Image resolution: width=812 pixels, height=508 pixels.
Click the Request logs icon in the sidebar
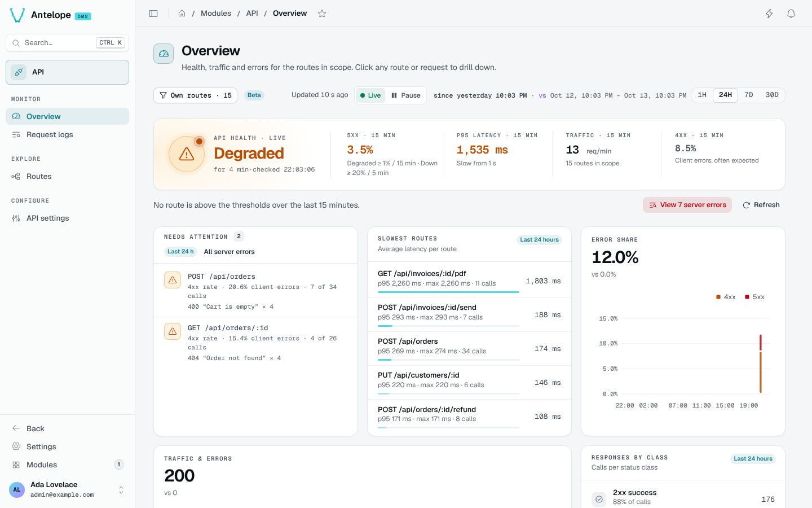coord(16,135)
